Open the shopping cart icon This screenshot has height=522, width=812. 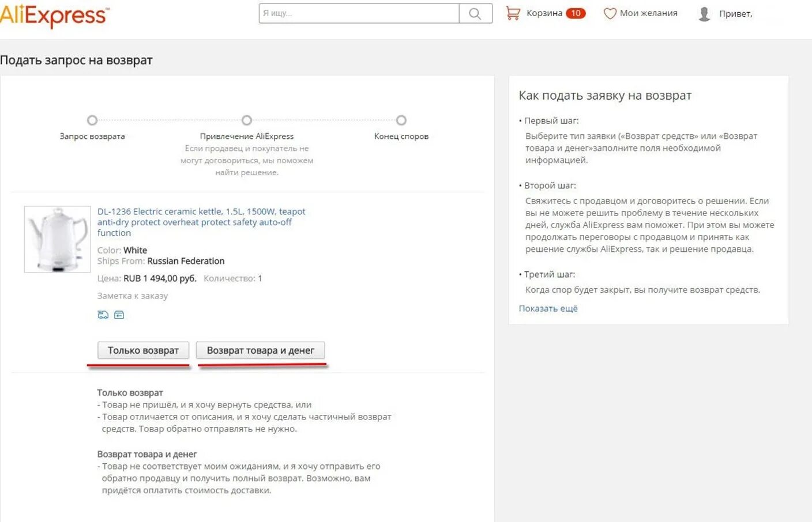pos(513,13)
